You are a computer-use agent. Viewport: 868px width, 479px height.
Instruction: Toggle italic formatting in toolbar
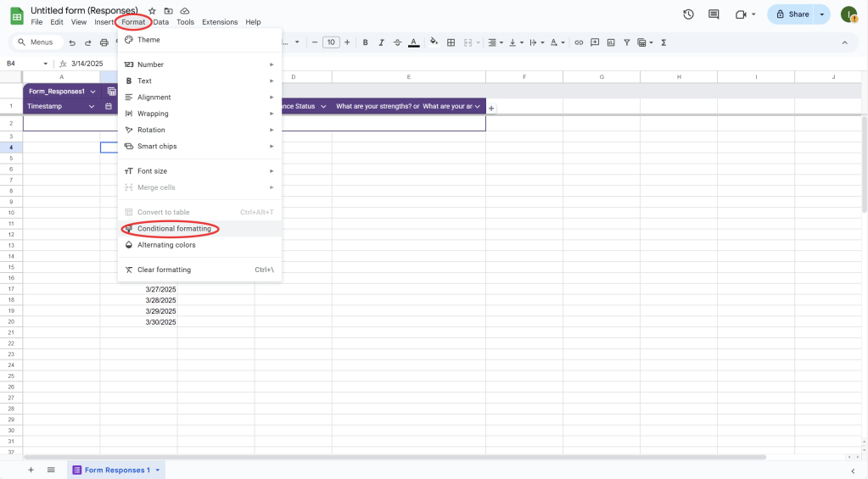[x=381, y=42]
